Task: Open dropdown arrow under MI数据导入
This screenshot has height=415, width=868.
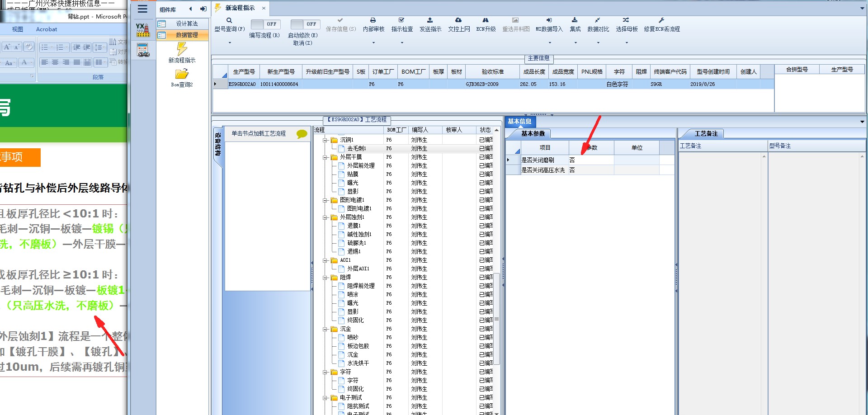Action: pyautogui.click(x=550, y=43)
